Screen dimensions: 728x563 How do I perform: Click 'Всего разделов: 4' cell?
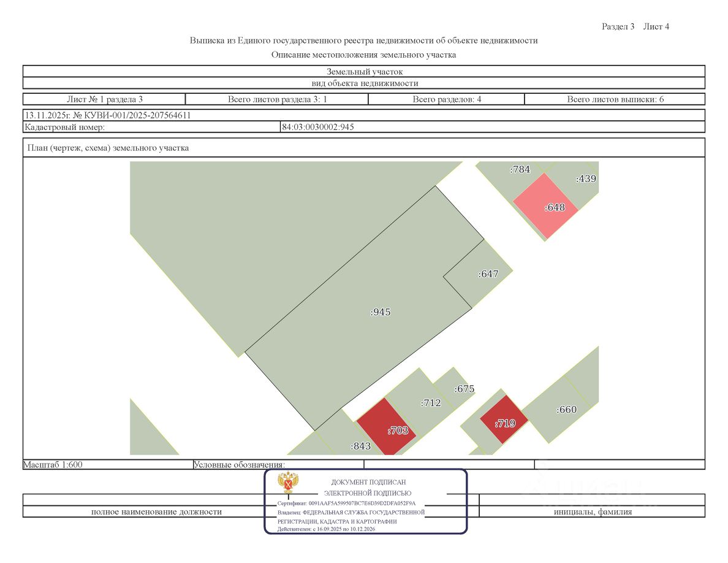point(447,99)
